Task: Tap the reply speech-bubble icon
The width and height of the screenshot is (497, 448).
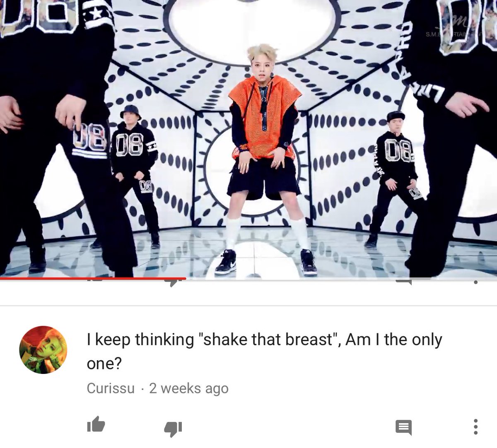Action: [403, 428]
